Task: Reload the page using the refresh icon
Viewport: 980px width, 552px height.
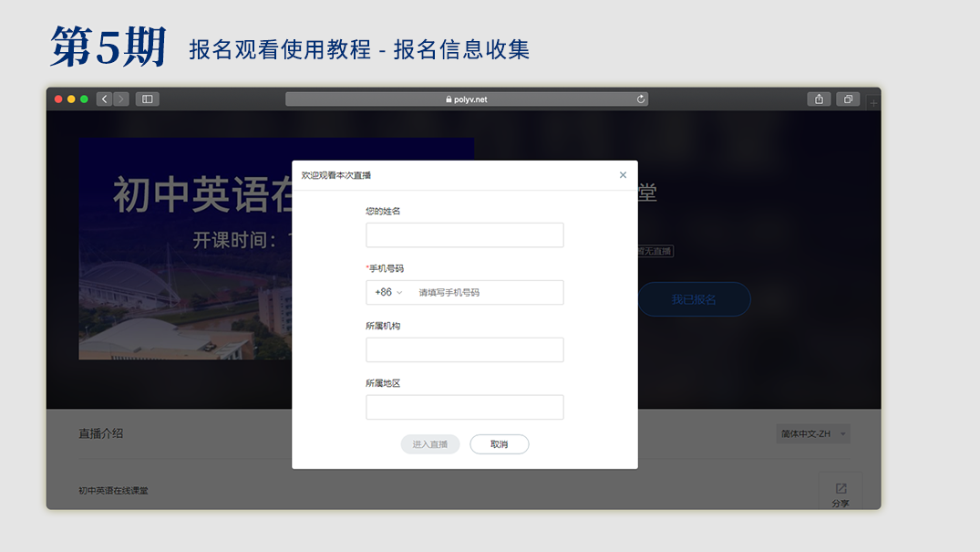Action: coord(641,99)
